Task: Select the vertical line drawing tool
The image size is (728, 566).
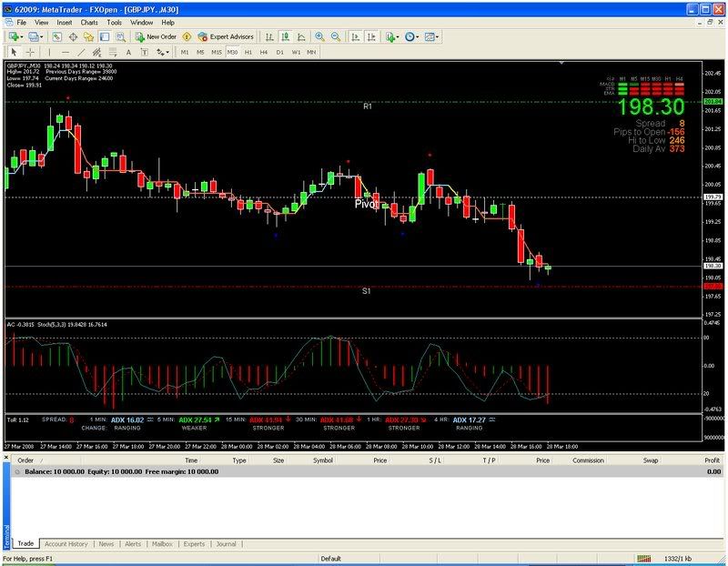Action: 49,52
